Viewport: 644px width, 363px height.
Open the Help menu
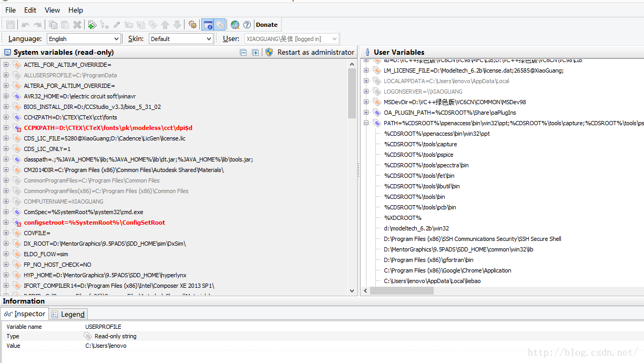coord(76,10)
